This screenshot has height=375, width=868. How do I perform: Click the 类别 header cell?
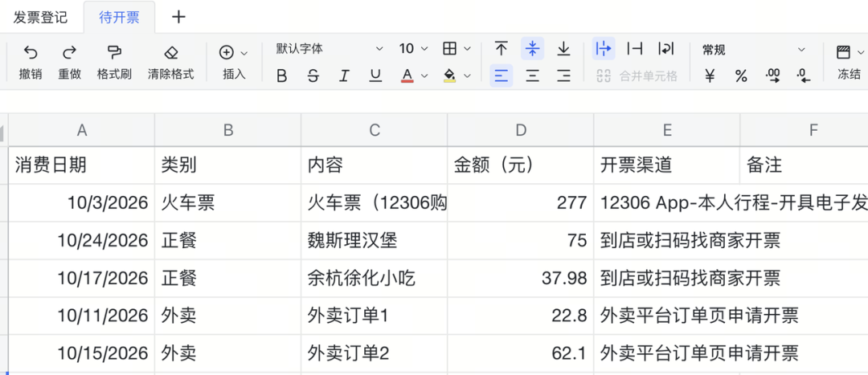coord(228,165)
